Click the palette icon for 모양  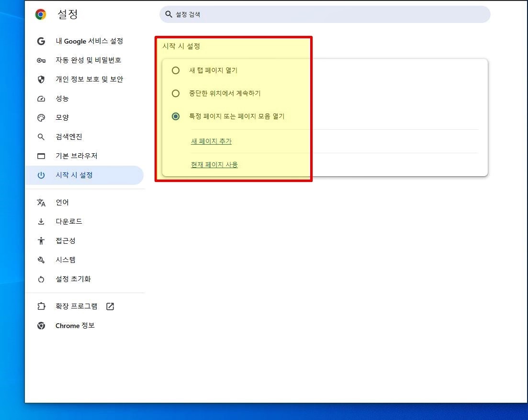[x=41, y=118]
